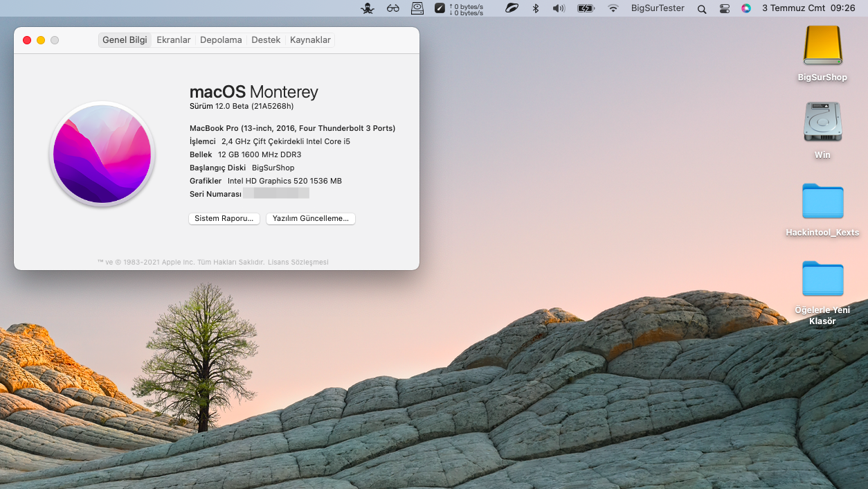This screenshot has width=868, height=489.
Task: Click the battery status icon
Action: pyautogui.click(x=586, y=8)
